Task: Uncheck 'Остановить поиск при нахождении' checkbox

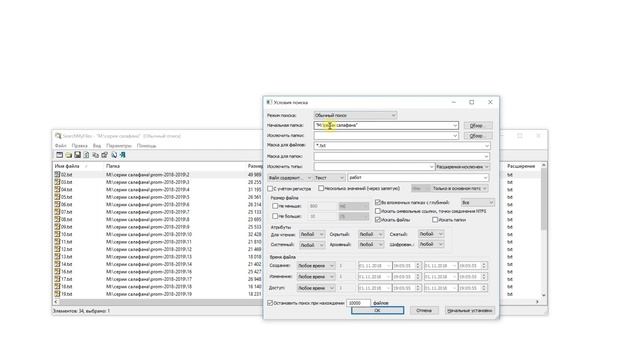Action: [x=270, y=303]
